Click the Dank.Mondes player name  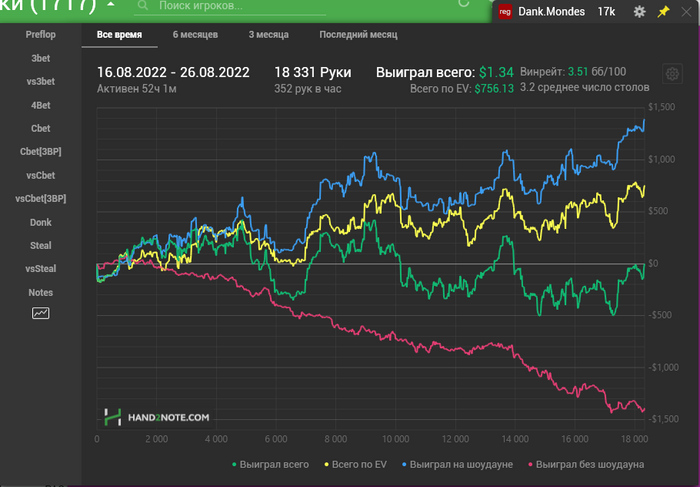551,12
